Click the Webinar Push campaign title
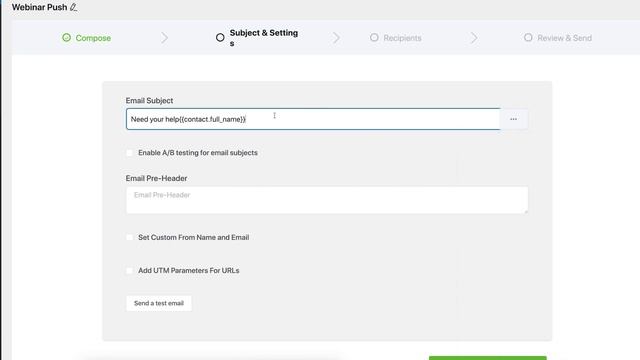Screen dimensions: 640x360 tap(39, 7)
